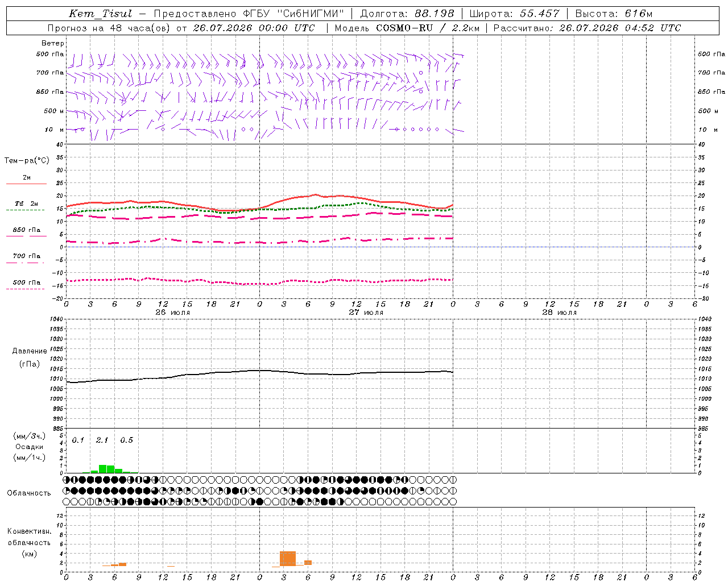Click the 2.1 precipitation amount value
The height and width of the screenshot is (582, 728).
coord(102,440)
